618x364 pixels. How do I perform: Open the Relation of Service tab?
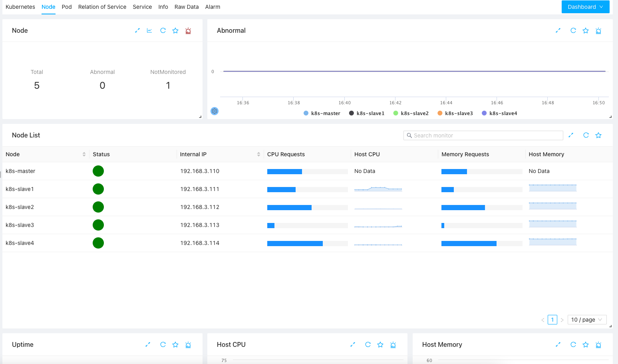(102, 7)
